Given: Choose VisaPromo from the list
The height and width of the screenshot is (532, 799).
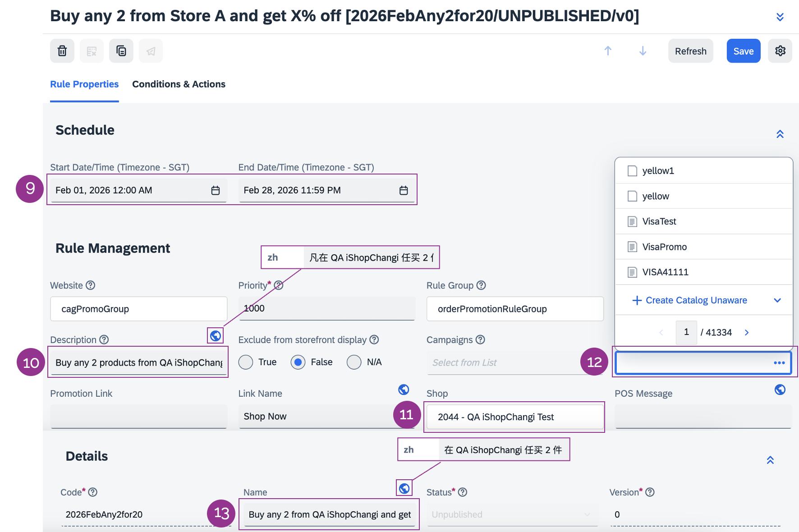Looking at the screenshot, I should click(664, 247).
